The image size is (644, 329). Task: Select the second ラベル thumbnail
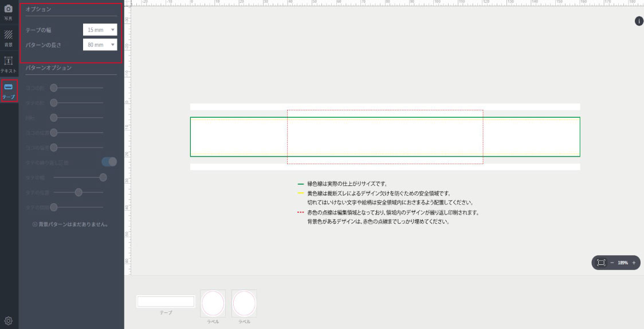[244, 303]
